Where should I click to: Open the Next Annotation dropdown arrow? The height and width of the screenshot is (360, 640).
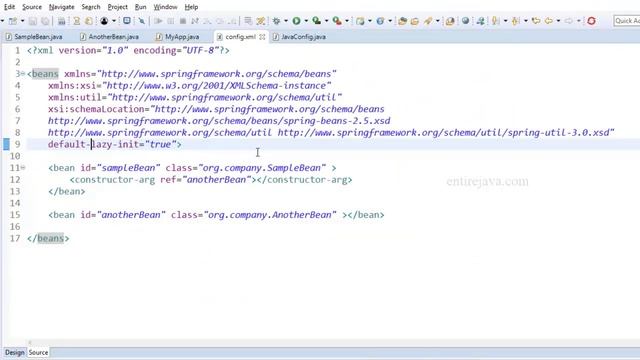(x=505, y=21)
